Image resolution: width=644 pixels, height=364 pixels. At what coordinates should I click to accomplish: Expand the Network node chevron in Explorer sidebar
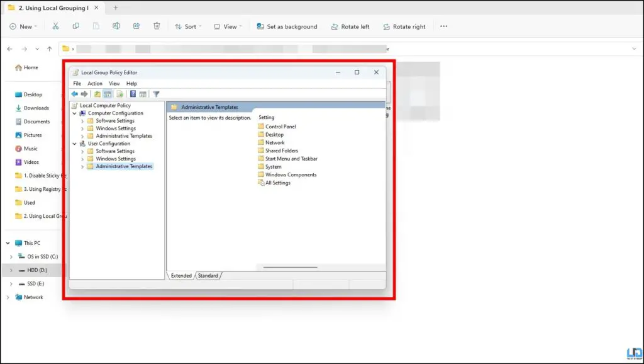[x=8, y=297]
